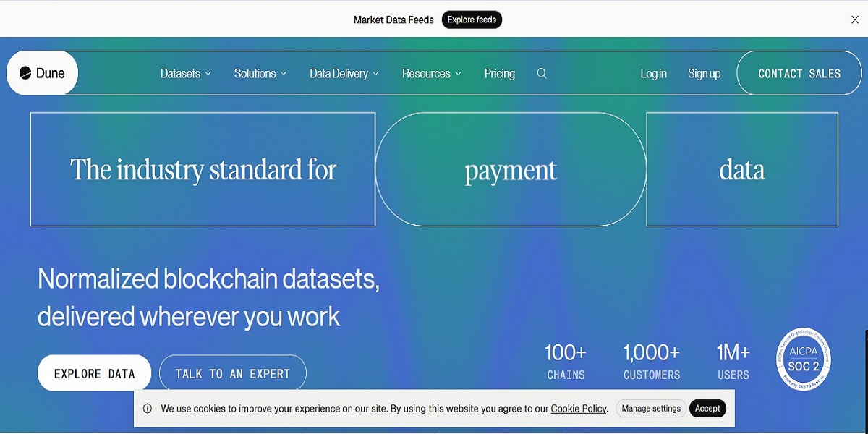868x434 pixels.
Task: Click the 1,000+ CUSTOMERS statistic
Action: point(652,362)
